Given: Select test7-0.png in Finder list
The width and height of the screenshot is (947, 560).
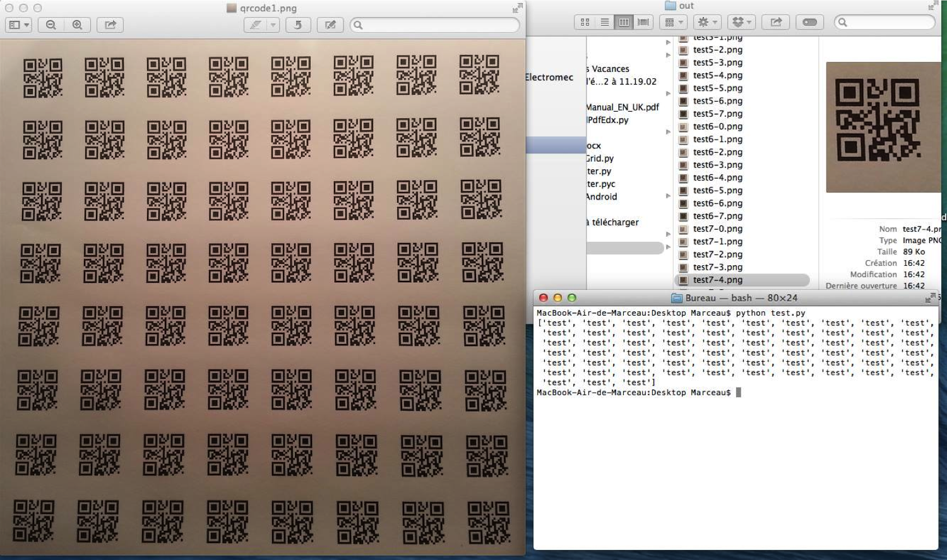Looking at the screenshot, I should click(x=718, y=229).
